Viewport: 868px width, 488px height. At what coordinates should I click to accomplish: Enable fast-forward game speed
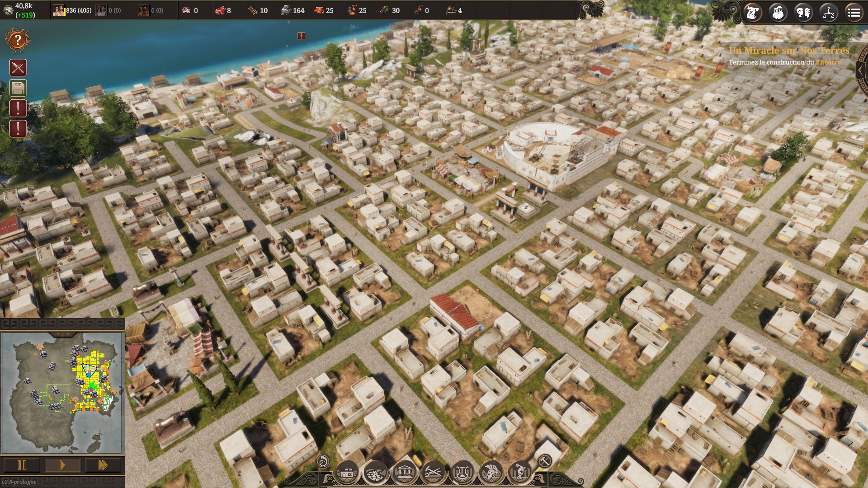[103, 465]
